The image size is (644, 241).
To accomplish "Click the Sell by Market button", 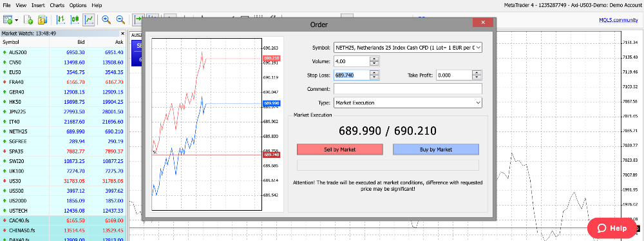I will [x=339, y=149].
